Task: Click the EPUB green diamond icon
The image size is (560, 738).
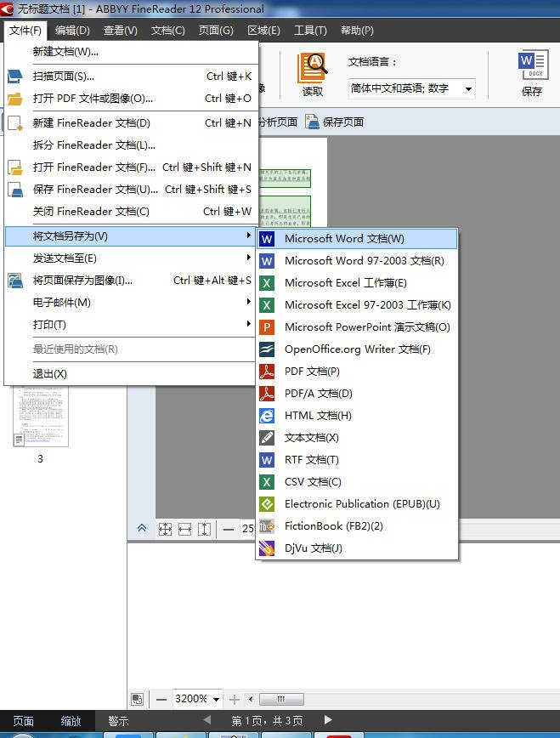Action: [x=267, y=504]
